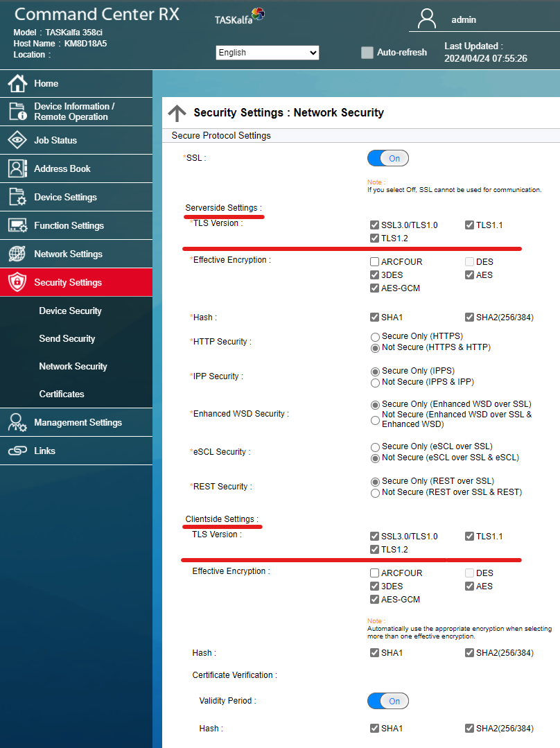560x748 pixels.
Task: View Job Status
Action: pyautogui.click(x=55, y=140)
